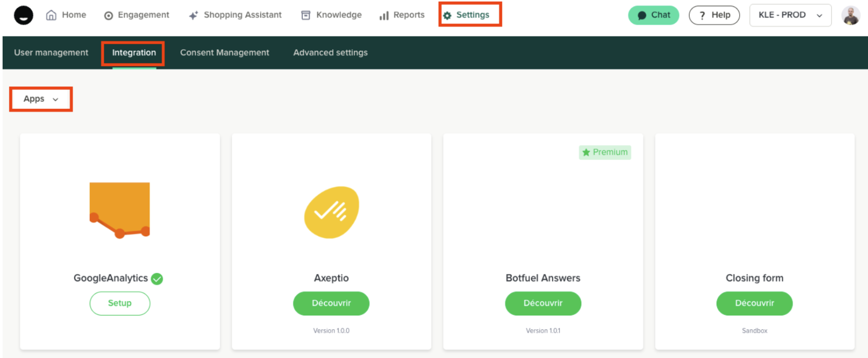Open the Knowledge section
The image size is (868, 358).
(332, 15)
